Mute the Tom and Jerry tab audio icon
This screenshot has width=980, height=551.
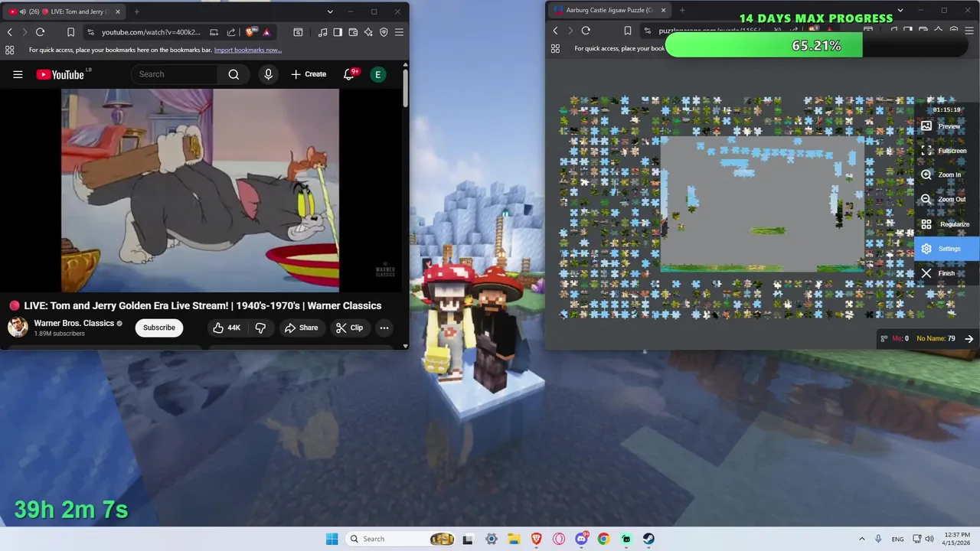click(22, 11)
